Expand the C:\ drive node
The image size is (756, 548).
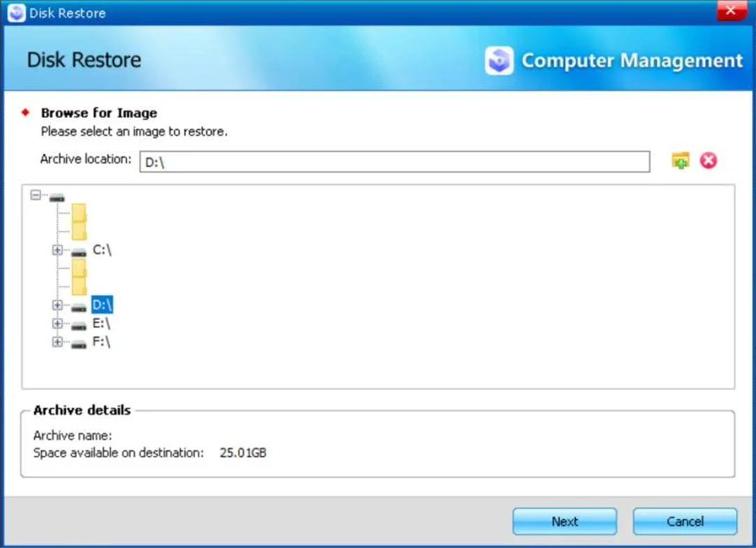click(x=57, y=251)
